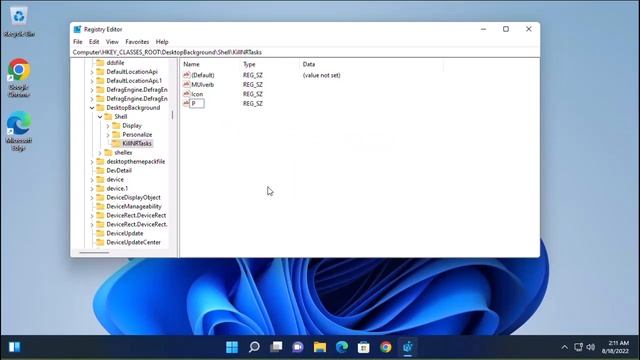This screenshot has height=360, width=640.
Task: Open the Help menu
Action: tap(162, 42)
